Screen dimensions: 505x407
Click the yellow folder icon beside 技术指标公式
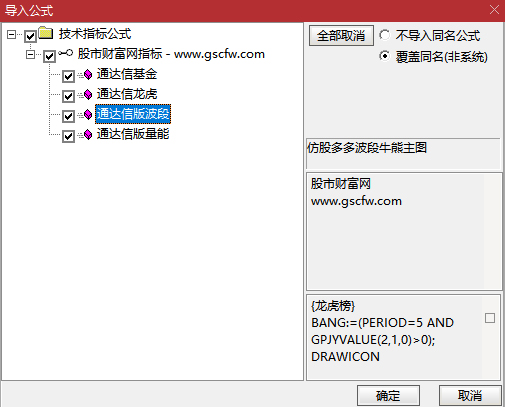46,33
